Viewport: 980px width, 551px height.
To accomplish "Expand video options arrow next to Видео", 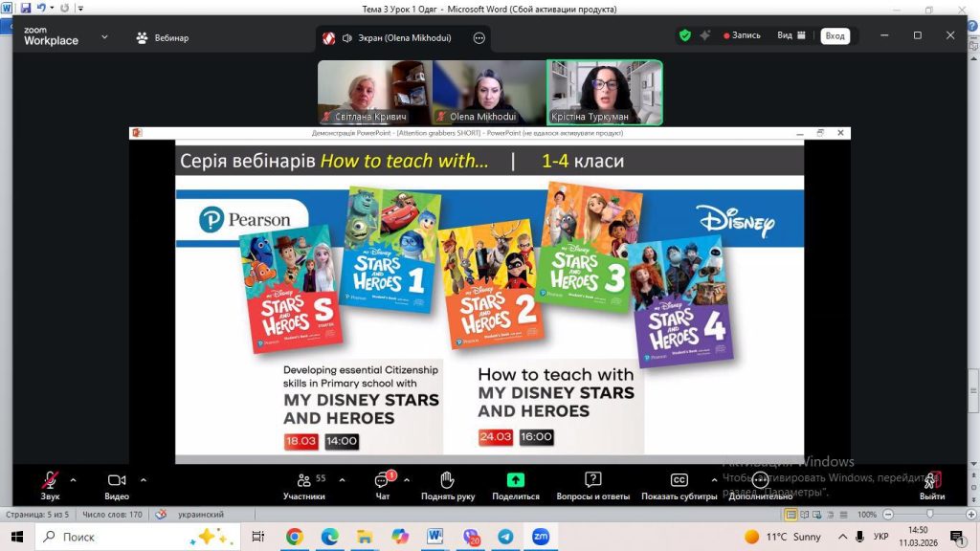I will 144,480.
